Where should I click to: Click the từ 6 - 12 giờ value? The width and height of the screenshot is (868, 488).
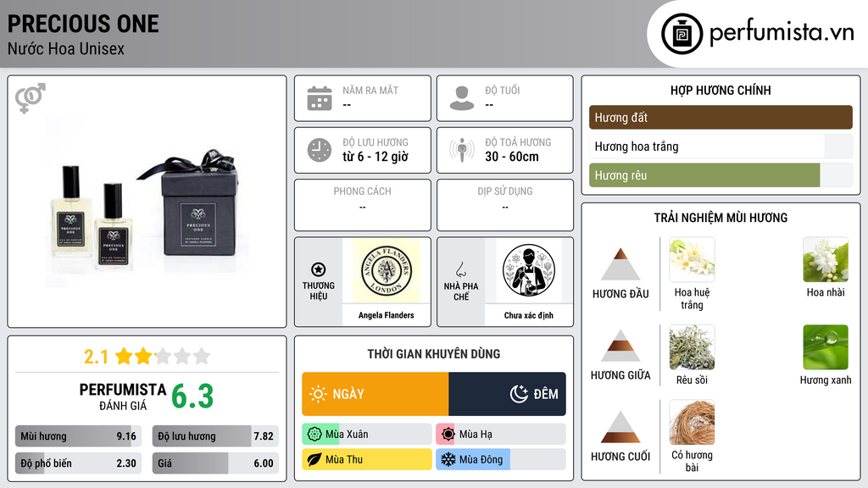376,157
